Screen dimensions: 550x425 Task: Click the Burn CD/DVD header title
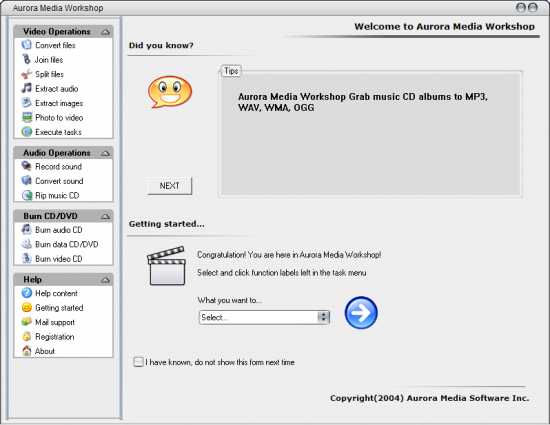[51, 216]
